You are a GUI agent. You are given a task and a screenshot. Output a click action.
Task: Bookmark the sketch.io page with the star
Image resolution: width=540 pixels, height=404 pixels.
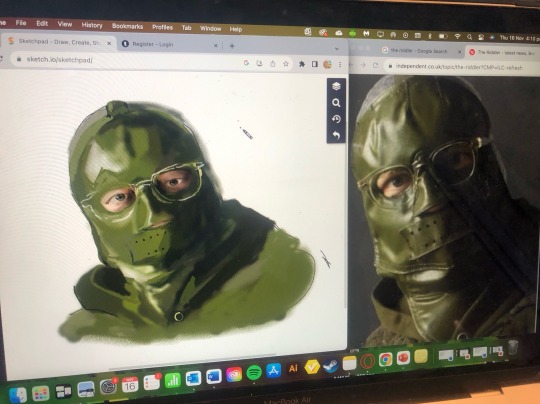tap(285, 64)
